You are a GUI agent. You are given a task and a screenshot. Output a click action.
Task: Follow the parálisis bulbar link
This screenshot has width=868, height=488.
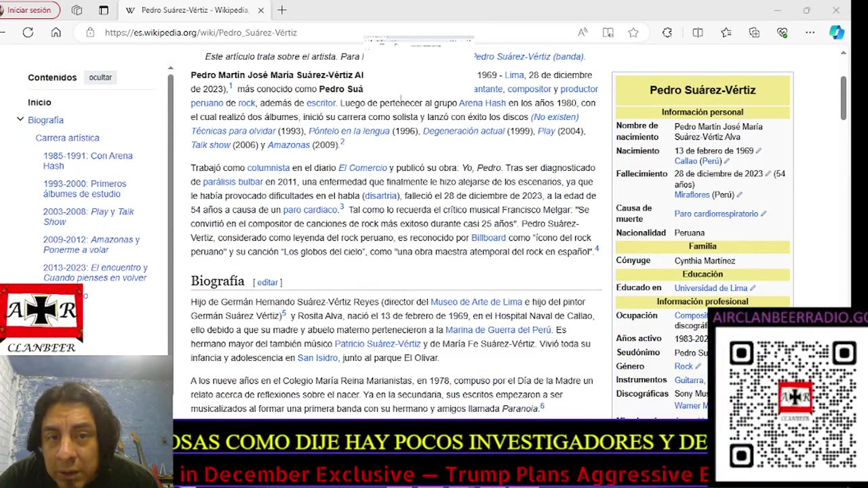point(233,182)
